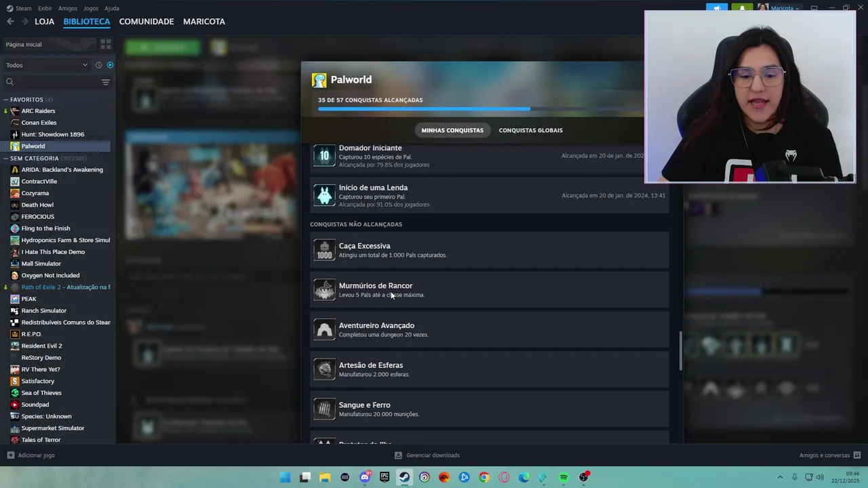Click the Murmúrios de Rancor achievement icon
868x488 pixels.
tap(324, 290)
